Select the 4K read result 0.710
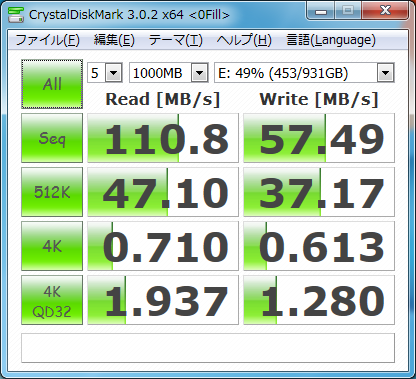The height and width of the screenshot is (379, 416). coord(163,246)
